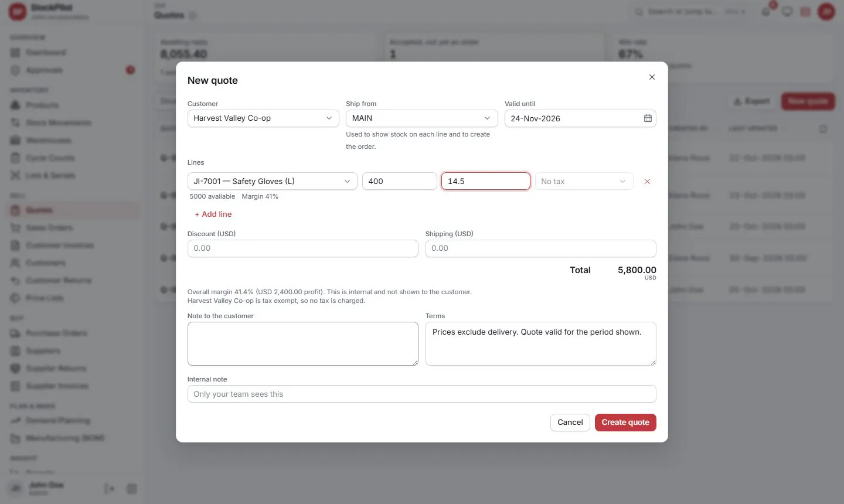
Task: Click the quantity field showing 400
Action: coord(400,181)
